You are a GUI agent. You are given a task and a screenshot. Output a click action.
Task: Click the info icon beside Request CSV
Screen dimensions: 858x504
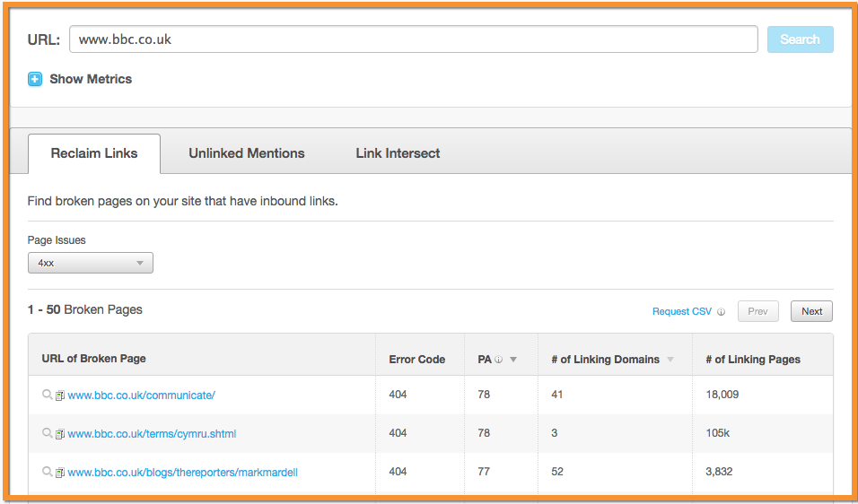[721, 312]
